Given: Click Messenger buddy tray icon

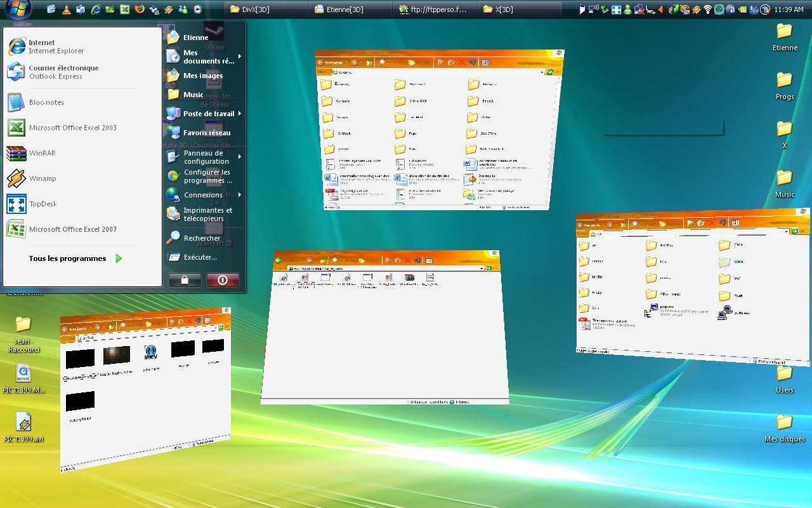Looking at the screenshot, I should coord(627,10).
